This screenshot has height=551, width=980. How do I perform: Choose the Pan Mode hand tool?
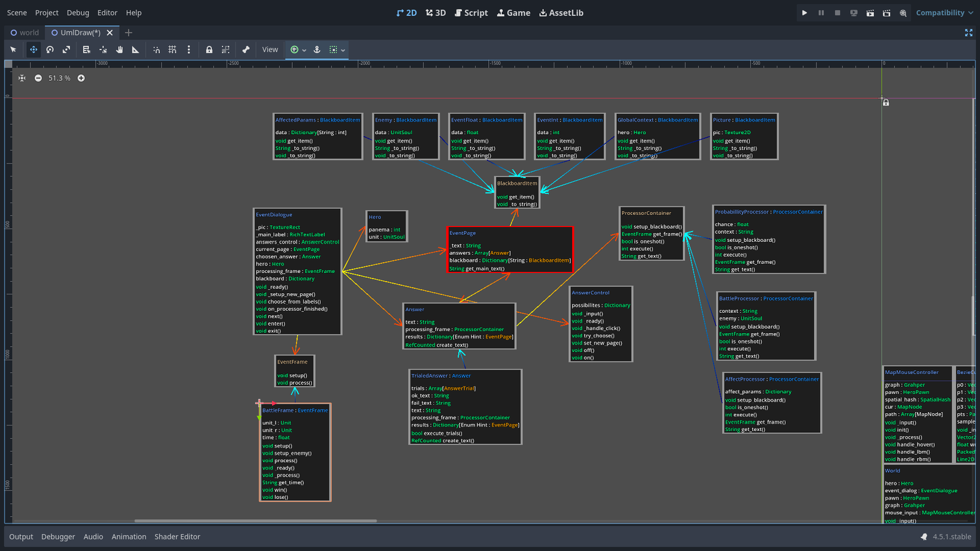[119, 50]
